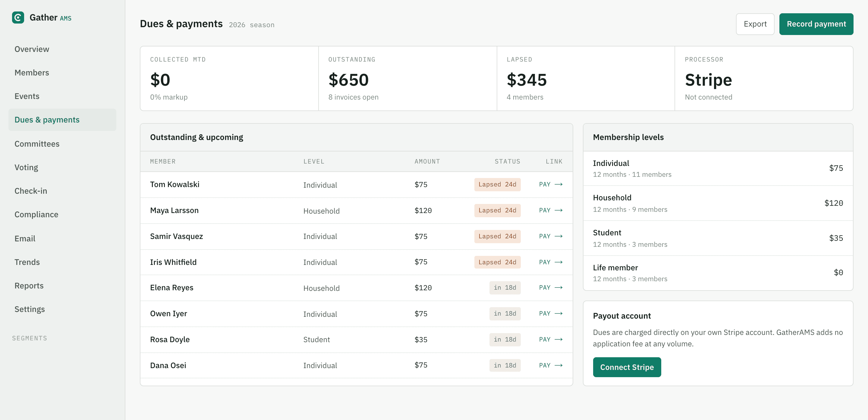Click the Connect Stripe button
This screenshot has width=868, height=420.
(x=627, y=367)
